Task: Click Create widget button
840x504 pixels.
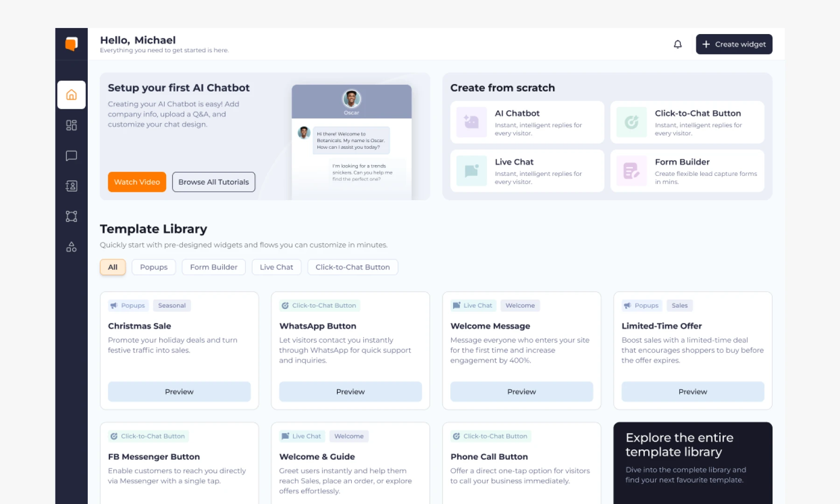Action: point(734,44)
